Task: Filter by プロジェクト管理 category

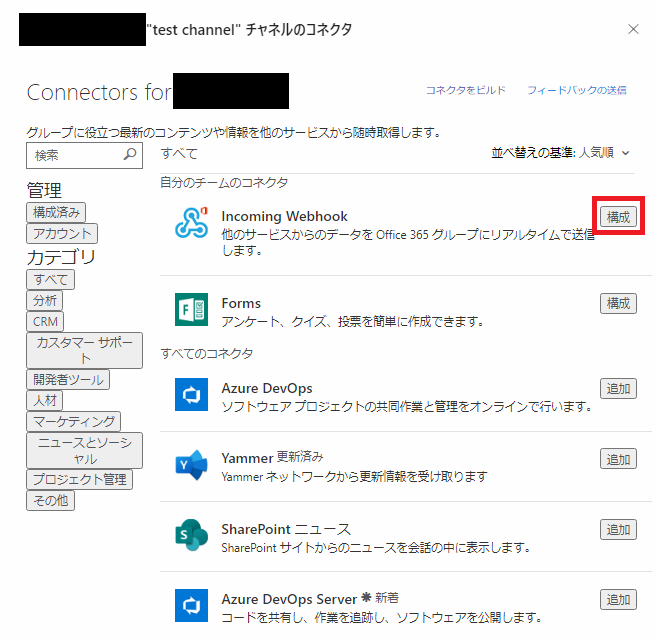Action: tap(79, 479)
